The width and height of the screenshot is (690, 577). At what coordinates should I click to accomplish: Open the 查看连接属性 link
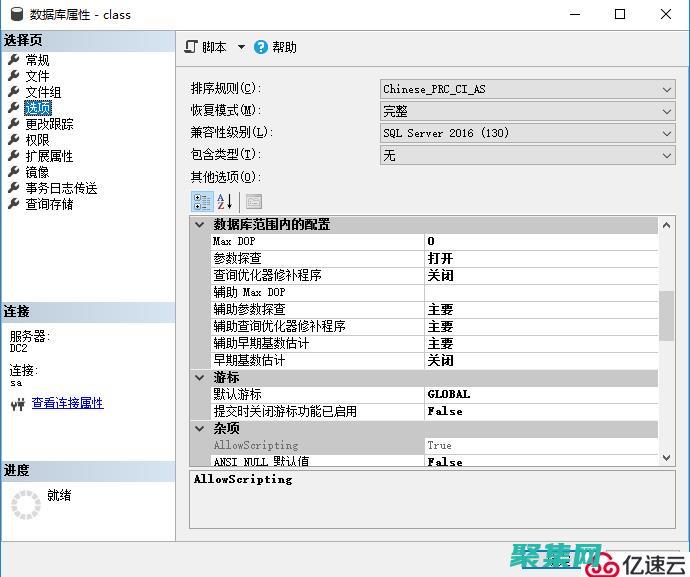coord(67,403)
